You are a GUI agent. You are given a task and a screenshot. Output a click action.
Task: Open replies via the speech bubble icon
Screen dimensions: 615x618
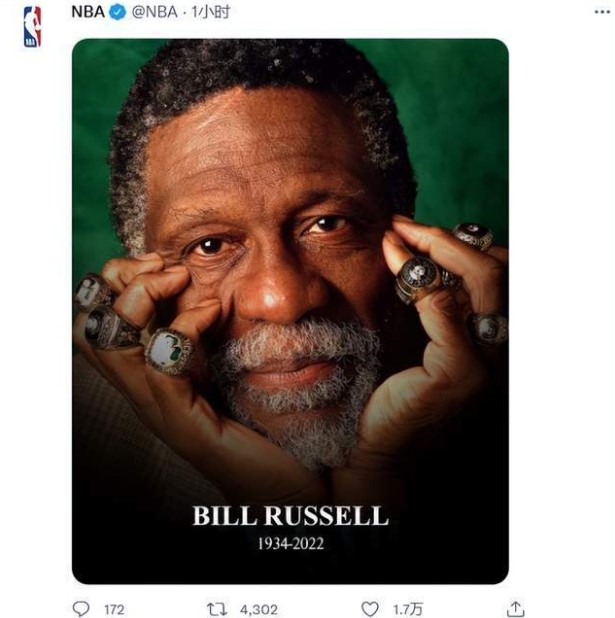coord(81,608)
